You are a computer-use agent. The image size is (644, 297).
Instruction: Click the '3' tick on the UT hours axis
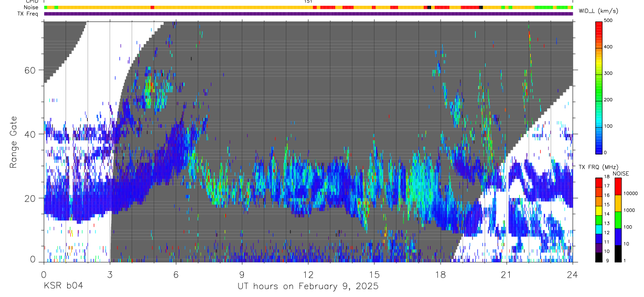tap(110, 274)
